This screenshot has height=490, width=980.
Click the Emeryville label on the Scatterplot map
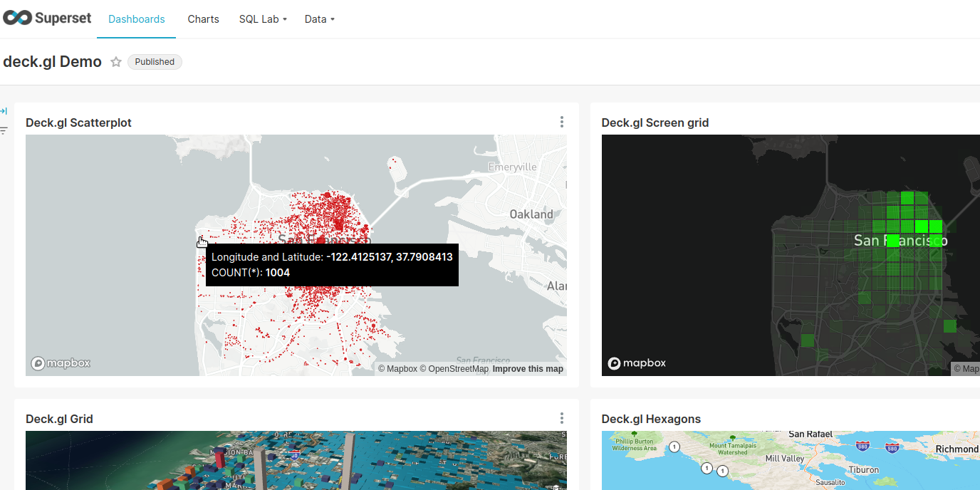pos(513,167)
